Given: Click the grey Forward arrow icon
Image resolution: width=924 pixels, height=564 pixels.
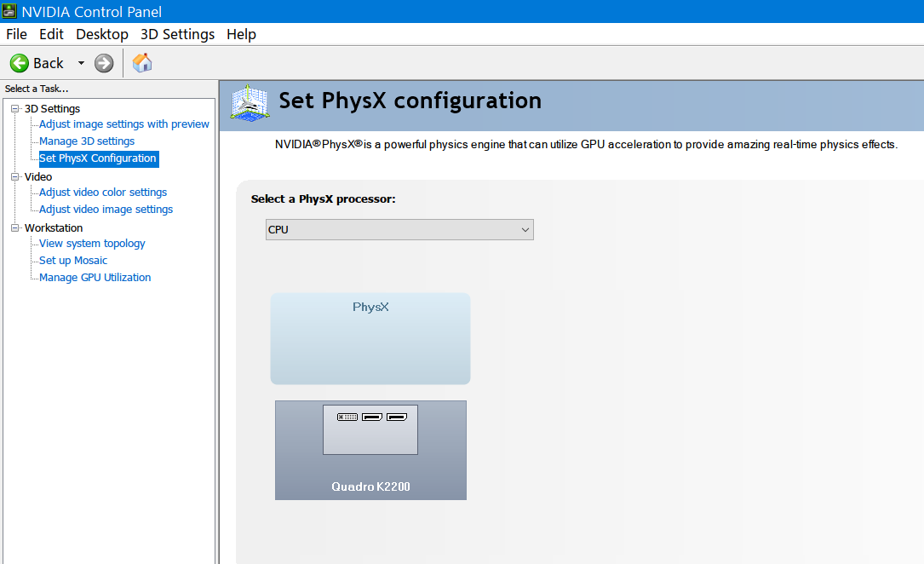Looking at the screenshot, I should click(104, 63).
